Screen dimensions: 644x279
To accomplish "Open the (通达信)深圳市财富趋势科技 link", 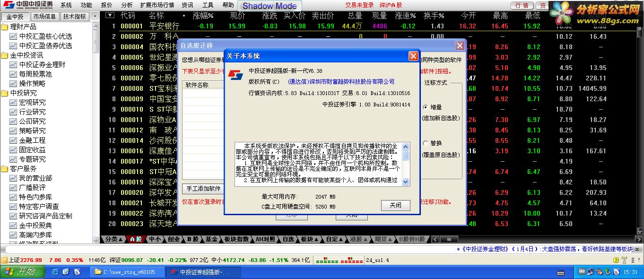I will (x=341, y=82).
